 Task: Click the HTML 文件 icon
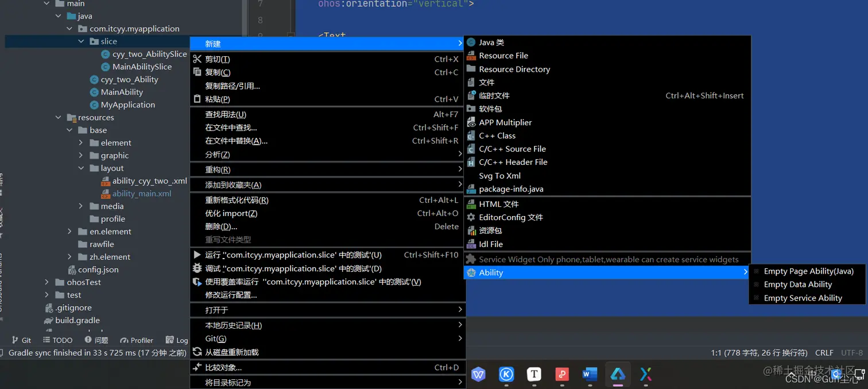(471, 204)
